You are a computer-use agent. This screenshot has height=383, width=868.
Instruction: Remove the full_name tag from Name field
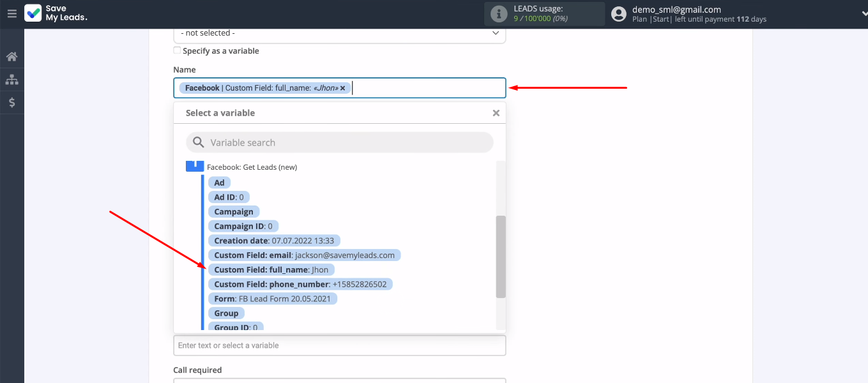(x=343, y=88)
